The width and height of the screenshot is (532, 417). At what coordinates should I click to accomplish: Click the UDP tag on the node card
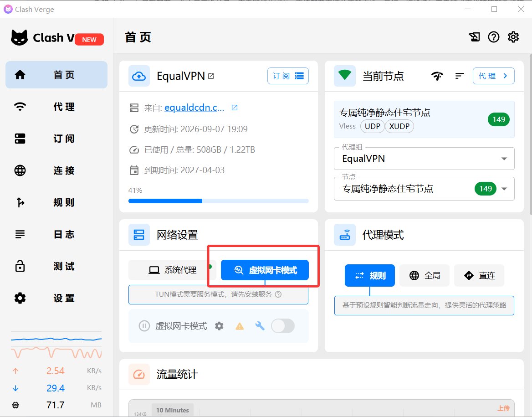(372, 126)
